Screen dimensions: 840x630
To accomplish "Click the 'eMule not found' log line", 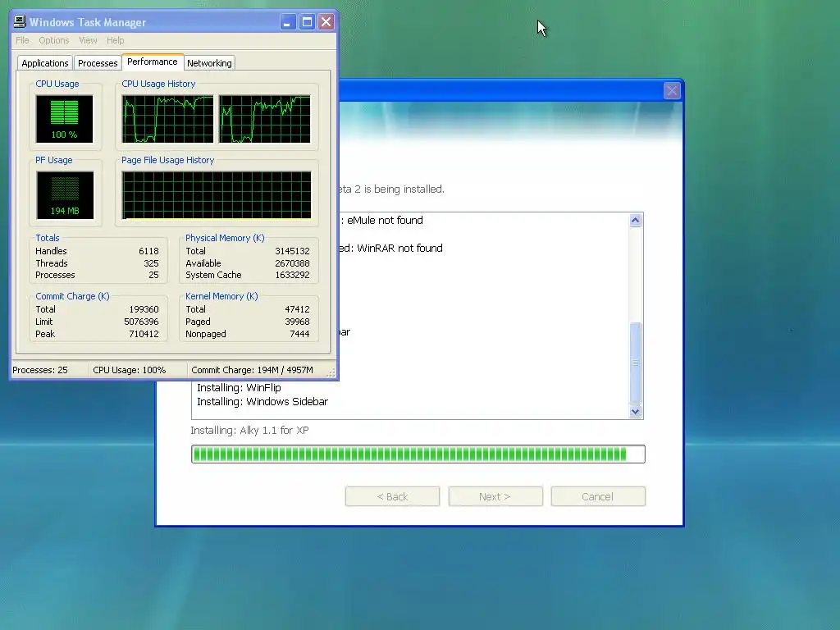I will point(385,220).
